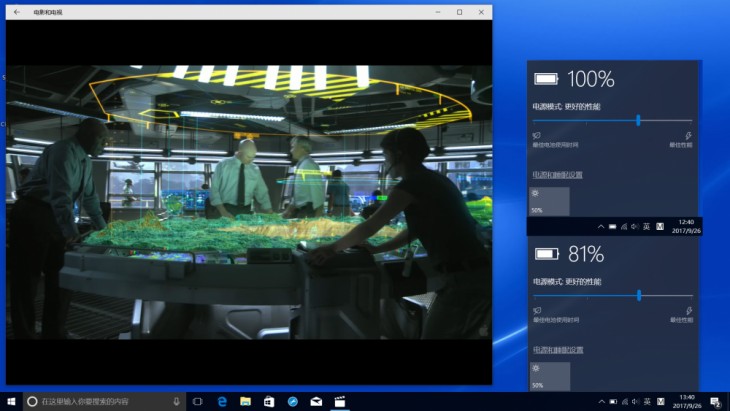This screenshot has width=730, height=411.
Task: Open the Action Center notification panel
Action: click(x=713, y=401)
